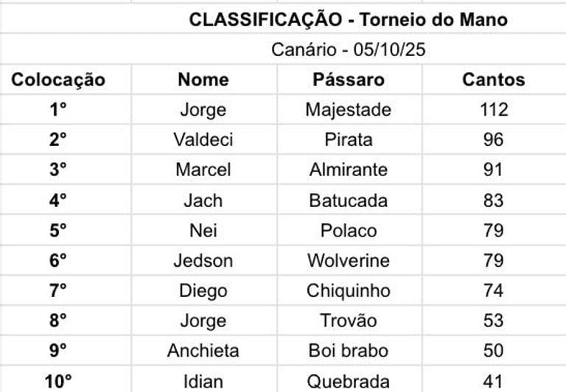Select the Quebrada cell
Viewport: 566px width, 392px height.
[x=349, y=379]
